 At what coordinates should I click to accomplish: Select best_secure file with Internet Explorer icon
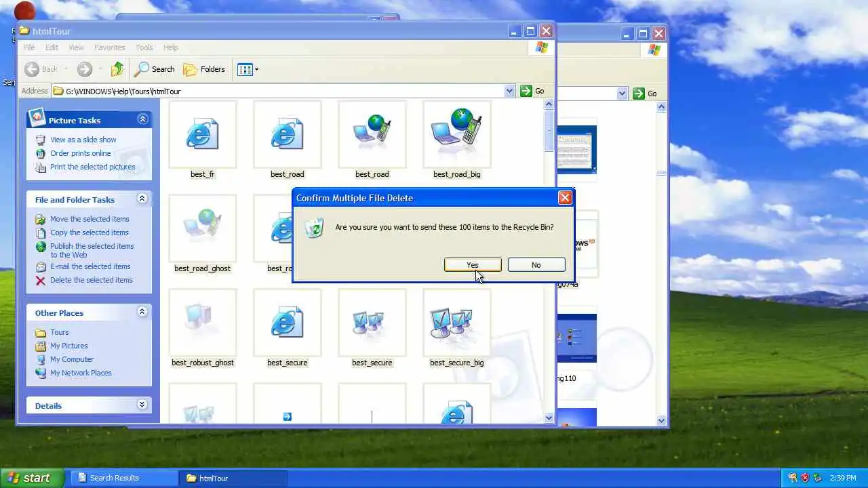[x=287, y=323]
